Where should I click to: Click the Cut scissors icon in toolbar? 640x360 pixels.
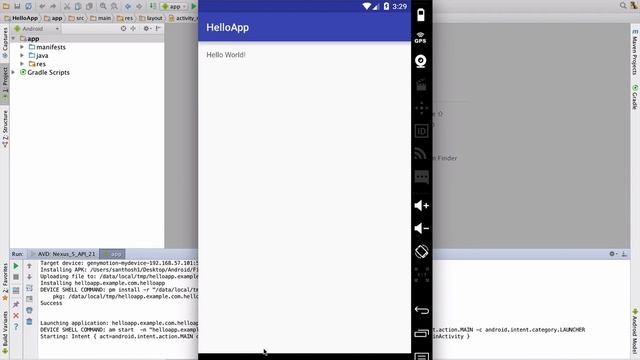click(x=67, y=6)
